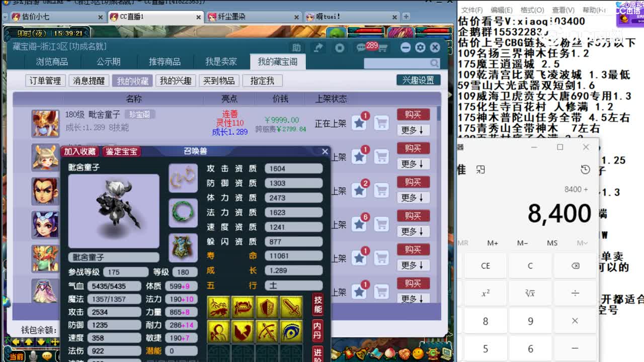Open 技能 tab in pet panel
This screenshot has height=362, width=644.
[318, 304]
